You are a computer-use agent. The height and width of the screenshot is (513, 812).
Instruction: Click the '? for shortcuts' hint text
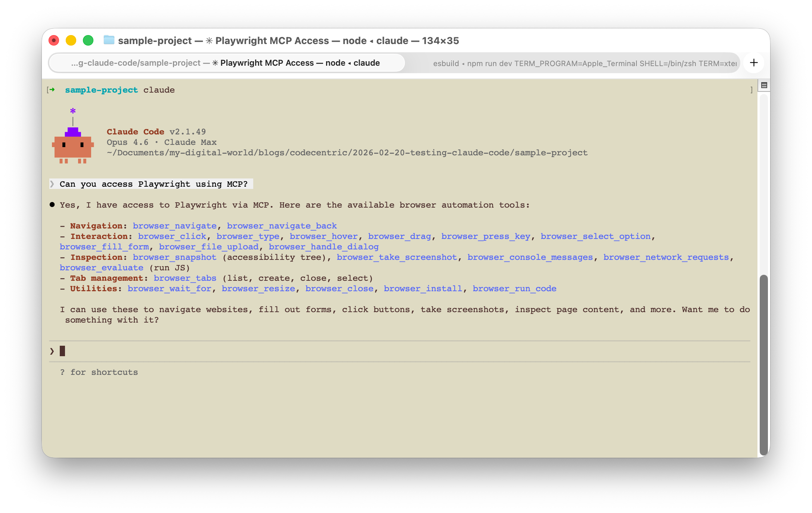point(99,372)
